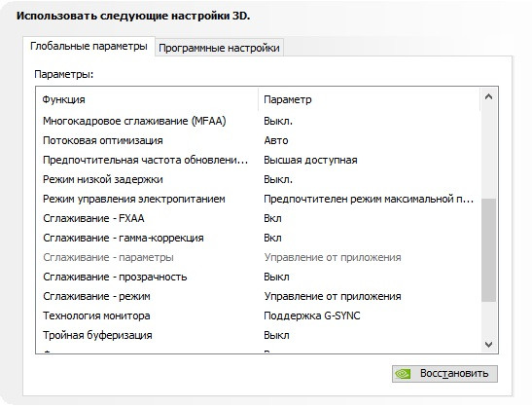Viewport: 532px width, 408px height.
Task: Open the Программные настройки tab
Action: (219, 48)
